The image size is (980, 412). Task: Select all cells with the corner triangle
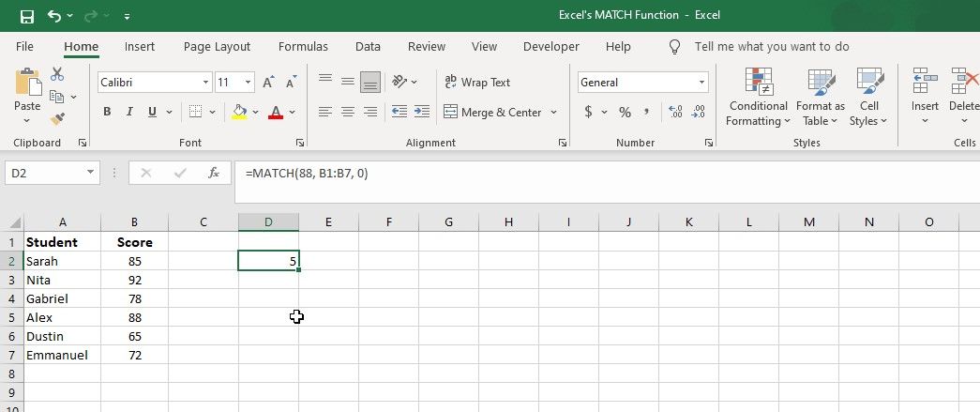tap(14, 222)
